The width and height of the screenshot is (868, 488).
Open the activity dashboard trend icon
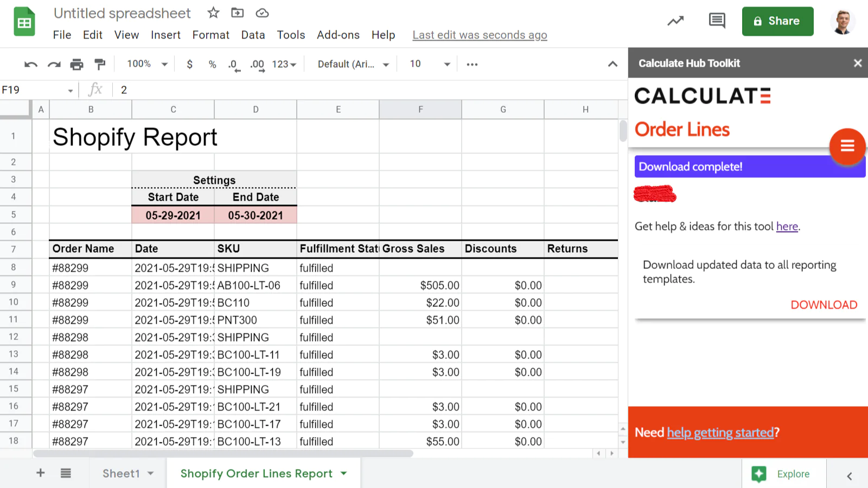click(675, 21)
